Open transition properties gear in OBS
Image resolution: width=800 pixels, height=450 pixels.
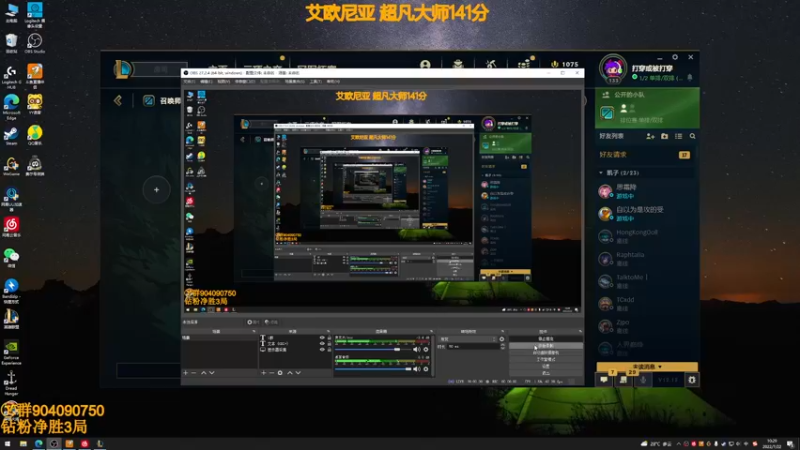click(502, 339)
